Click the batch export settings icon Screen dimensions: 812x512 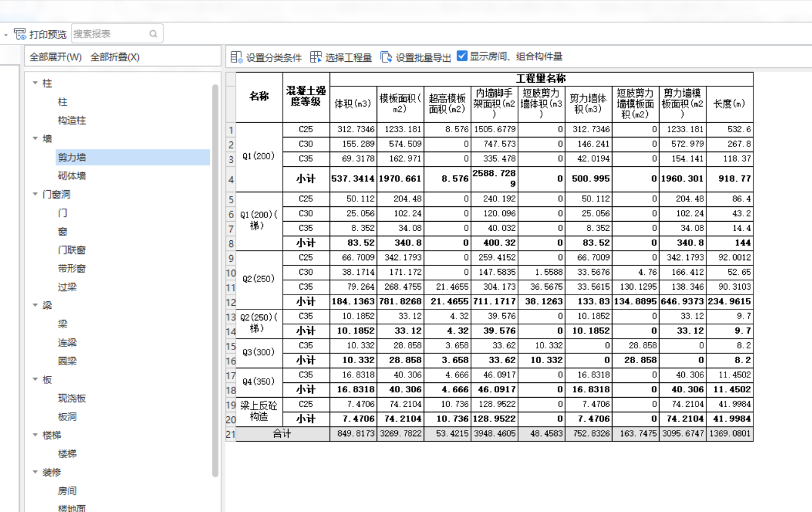pyautogui.click(x=386, y=57)
